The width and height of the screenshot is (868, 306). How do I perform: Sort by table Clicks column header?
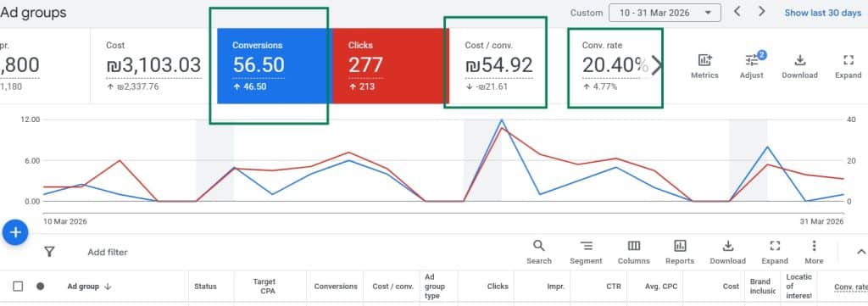pyautogui.click(x=498, y=286)
